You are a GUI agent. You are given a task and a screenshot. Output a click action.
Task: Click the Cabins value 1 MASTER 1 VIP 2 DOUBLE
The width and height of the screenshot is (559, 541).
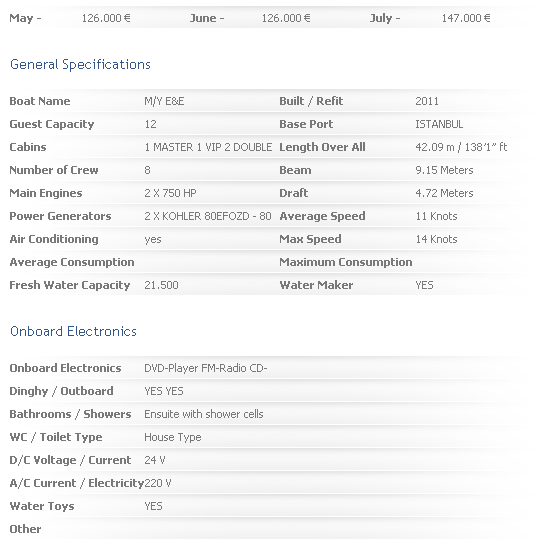point(208,147)
